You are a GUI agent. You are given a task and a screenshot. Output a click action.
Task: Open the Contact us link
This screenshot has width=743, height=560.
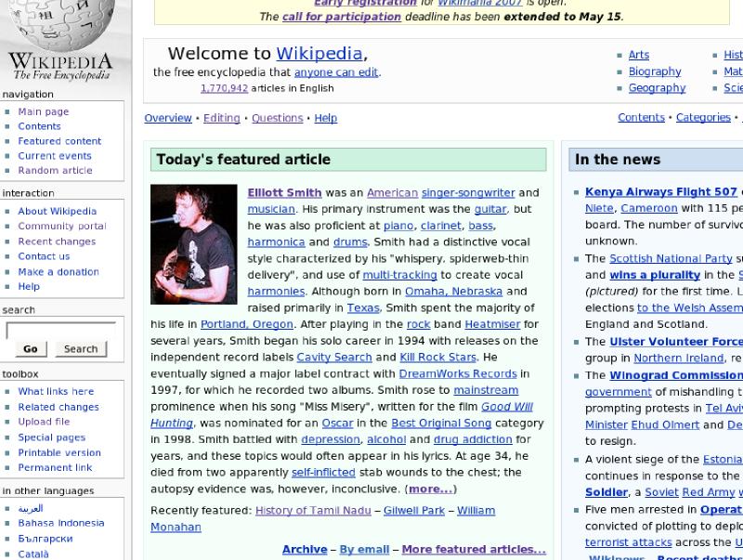(44, 256)
